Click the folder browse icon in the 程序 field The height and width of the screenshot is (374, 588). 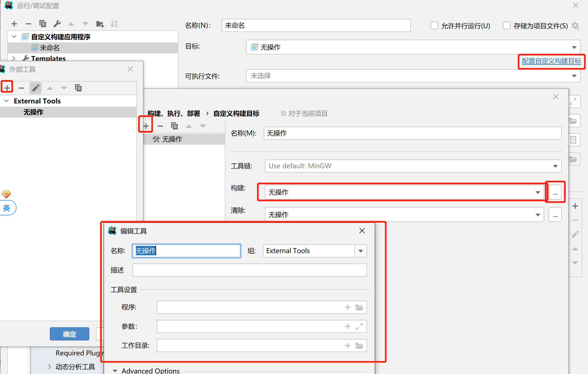pyautogui.click(x=359, y=307)
